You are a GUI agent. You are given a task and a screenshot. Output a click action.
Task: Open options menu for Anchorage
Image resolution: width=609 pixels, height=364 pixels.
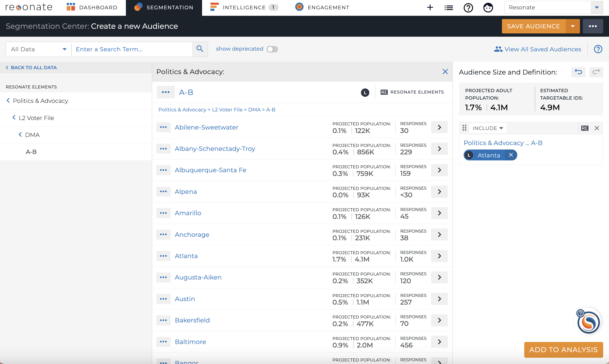pos(164,234)
